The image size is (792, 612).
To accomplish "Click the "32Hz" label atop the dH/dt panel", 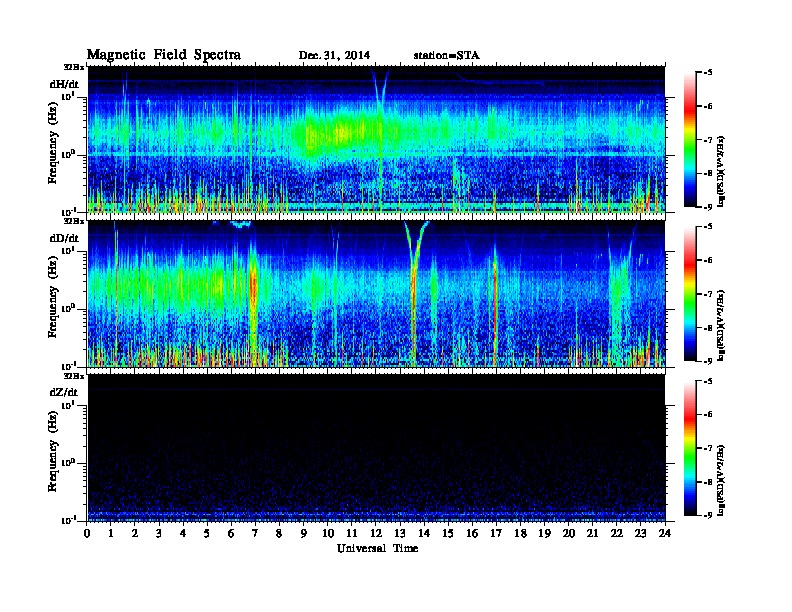I will [x=74, y=66].
